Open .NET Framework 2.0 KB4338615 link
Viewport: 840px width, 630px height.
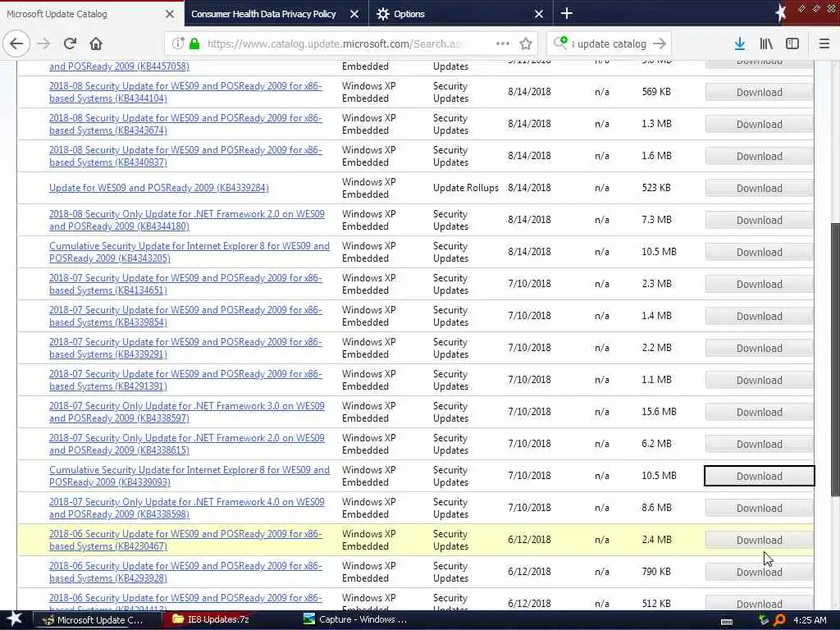coord(187,444)
